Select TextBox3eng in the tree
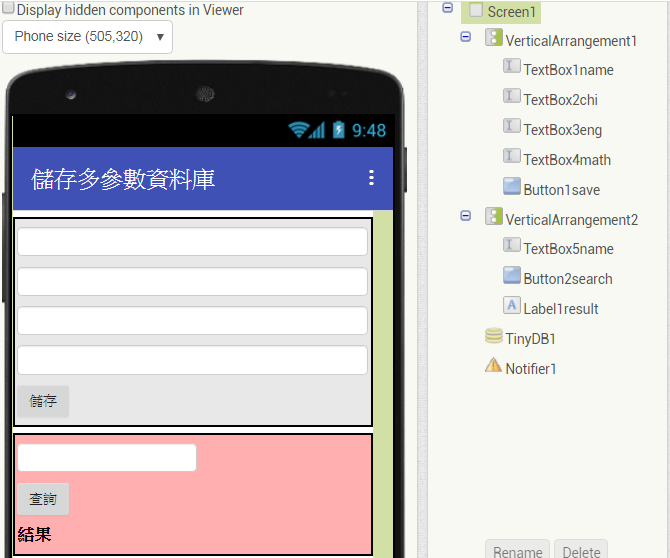Screen dimensions: 670x558 pos(563,130)
